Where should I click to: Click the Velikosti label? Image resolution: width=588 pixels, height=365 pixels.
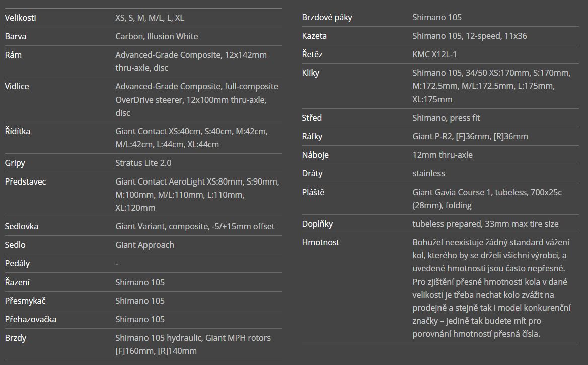[x=20, y=18]
